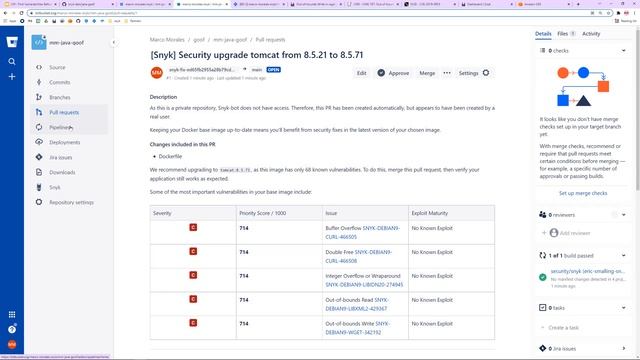Switch to the Activity tab
The width and height of the screenshot is (640, 360).
click(x=591, y=34)
